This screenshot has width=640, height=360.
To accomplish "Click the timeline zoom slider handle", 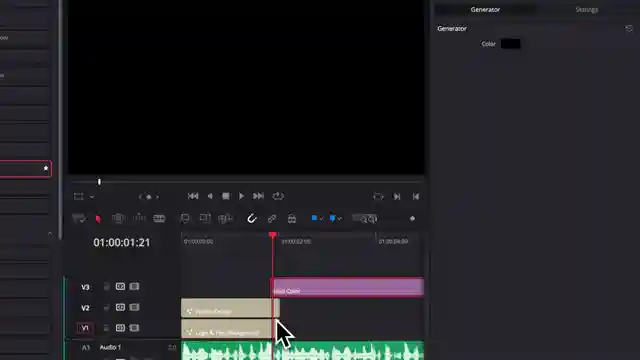I will 412,218.
